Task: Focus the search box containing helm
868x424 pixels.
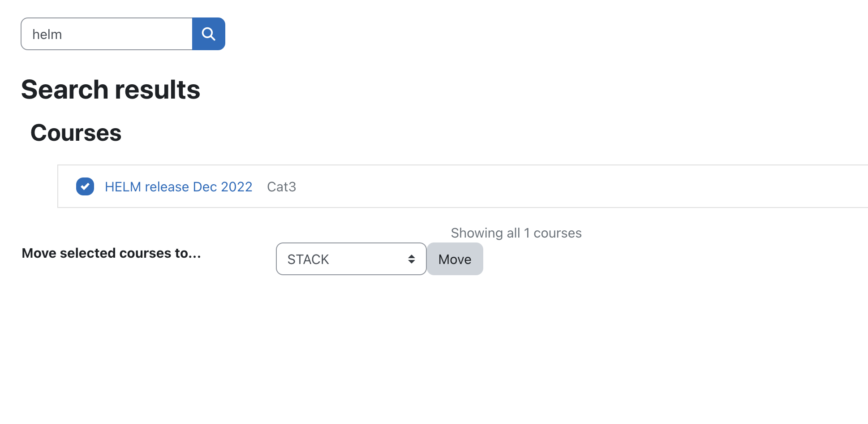Action: point(107,34)
